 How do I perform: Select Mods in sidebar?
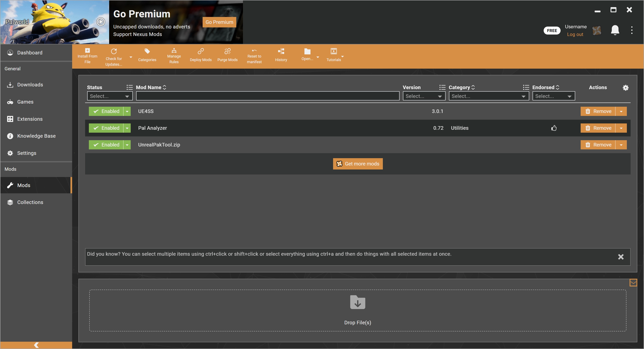click(x=36, y=185)
